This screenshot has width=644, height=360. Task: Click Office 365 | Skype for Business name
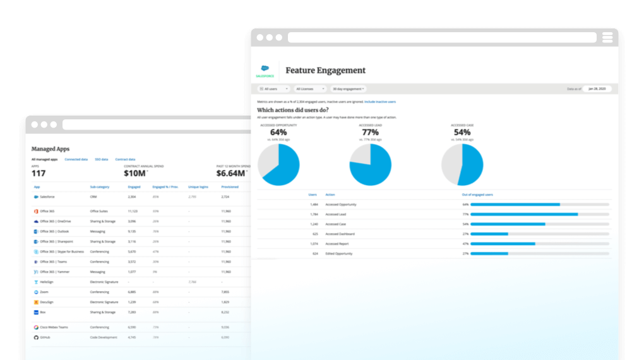coord(62,251)
